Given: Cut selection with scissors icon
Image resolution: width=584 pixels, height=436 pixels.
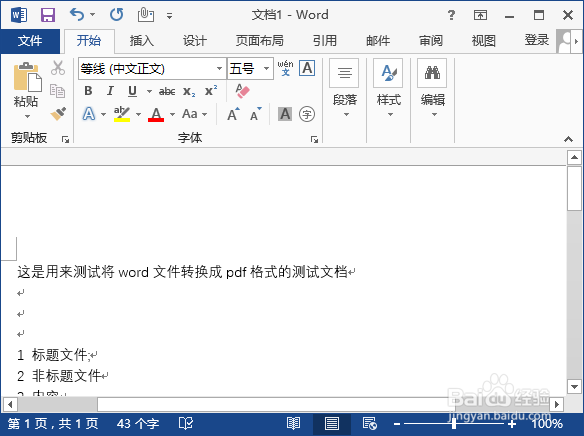Looking at the screenshot, I should point(58,68).
